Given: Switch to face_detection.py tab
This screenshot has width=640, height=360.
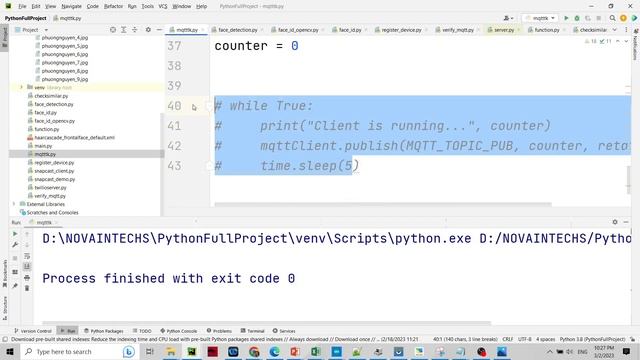Looking at the screenshot, I should pyautogui.click(x=237, y=30).
